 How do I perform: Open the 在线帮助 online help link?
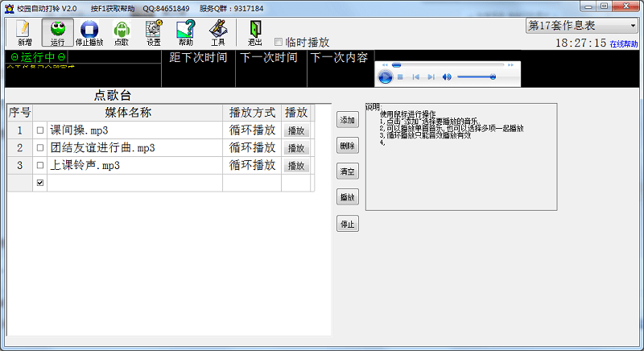tap(623, 44)
